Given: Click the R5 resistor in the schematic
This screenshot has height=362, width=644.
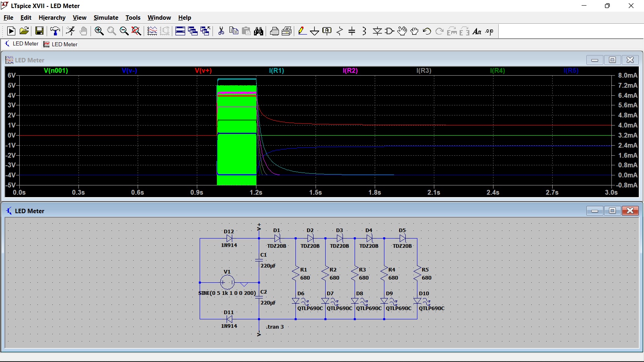Looking at the screenshot, I should pos(417,274).
